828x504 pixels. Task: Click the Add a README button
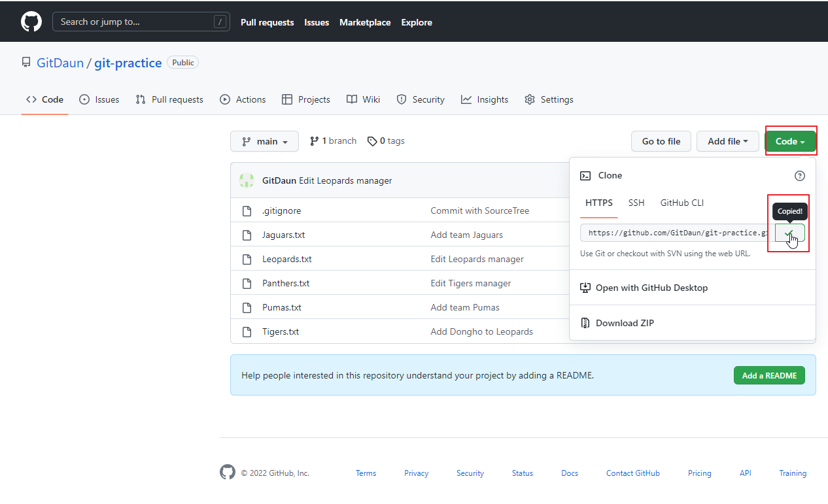click(769, 375)
